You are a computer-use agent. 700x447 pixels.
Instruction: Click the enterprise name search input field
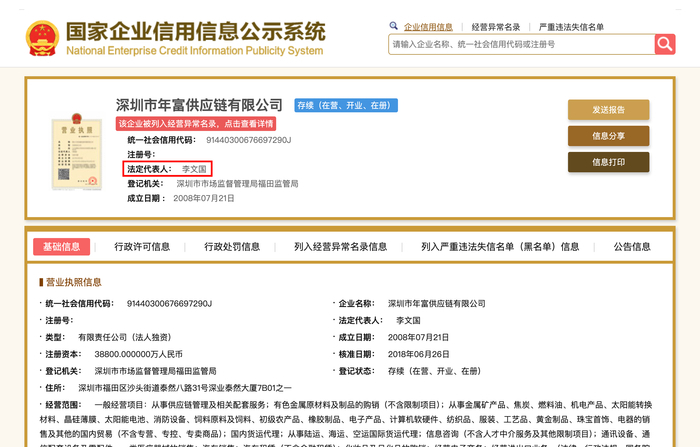click(x=520, y=44)
